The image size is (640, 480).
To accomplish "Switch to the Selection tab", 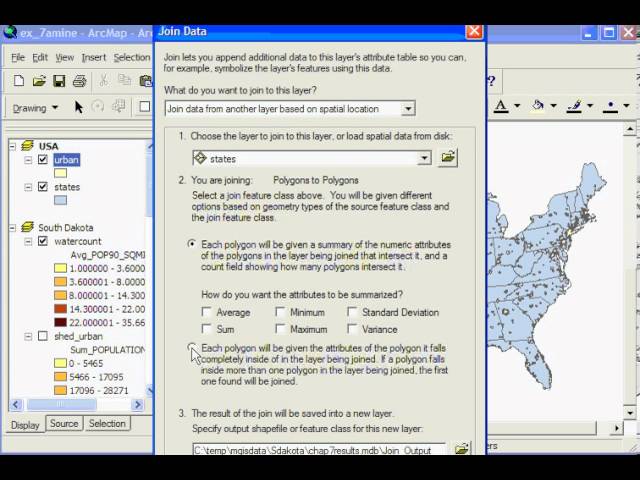I will coord(107,423).
